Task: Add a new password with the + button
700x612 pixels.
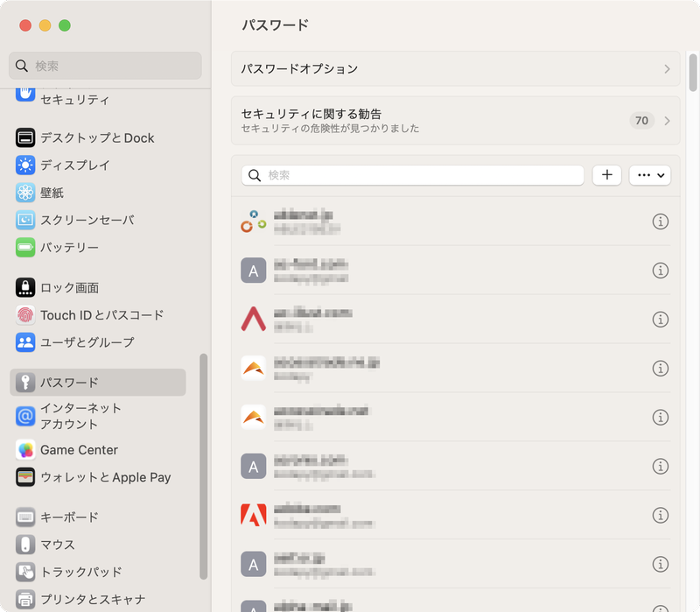Action: (606, 175)
